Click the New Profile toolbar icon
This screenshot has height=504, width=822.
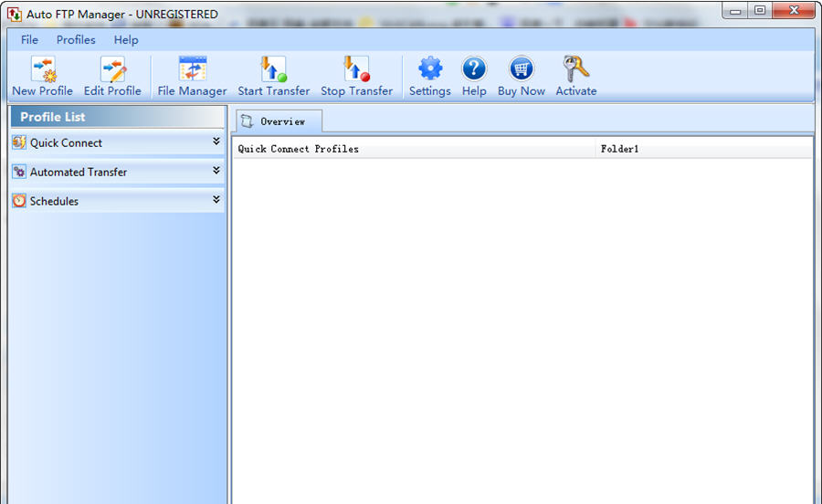click(44, 69)
